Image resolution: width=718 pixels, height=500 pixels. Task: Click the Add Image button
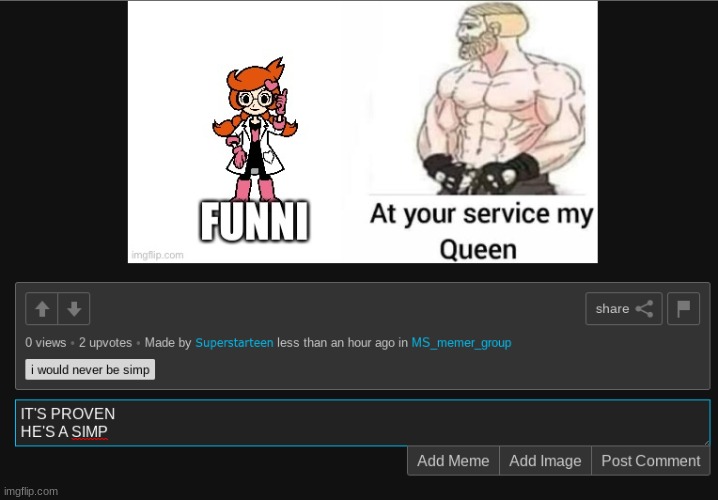[x=545, y=461]
